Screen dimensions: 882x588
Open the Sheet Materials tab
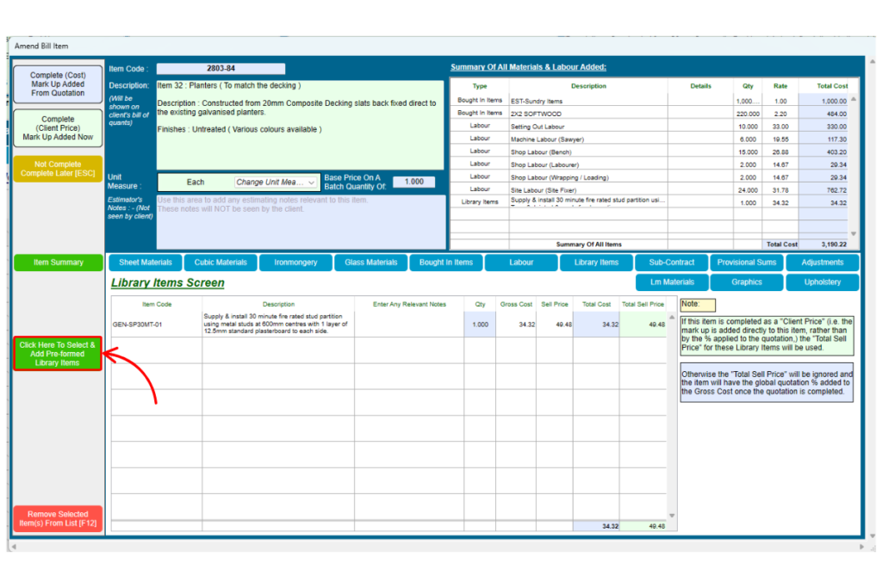click(146, 263)
